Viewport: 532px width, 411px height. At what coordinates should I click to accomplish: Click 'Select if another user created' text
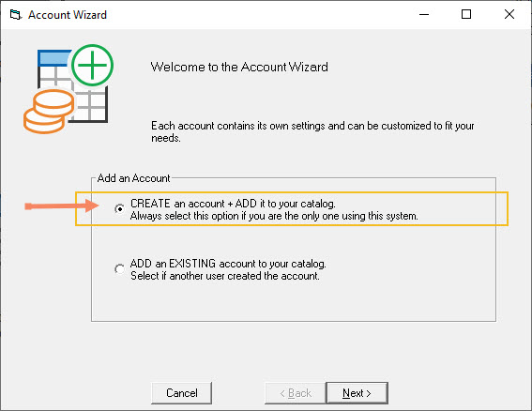coord(225,276)
